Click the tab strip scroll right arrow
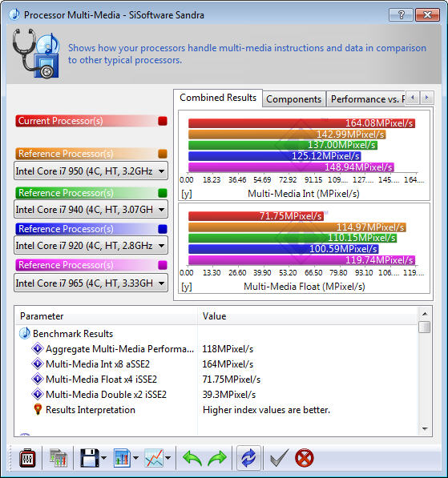The image size is (448, 478). pos(426,98)
